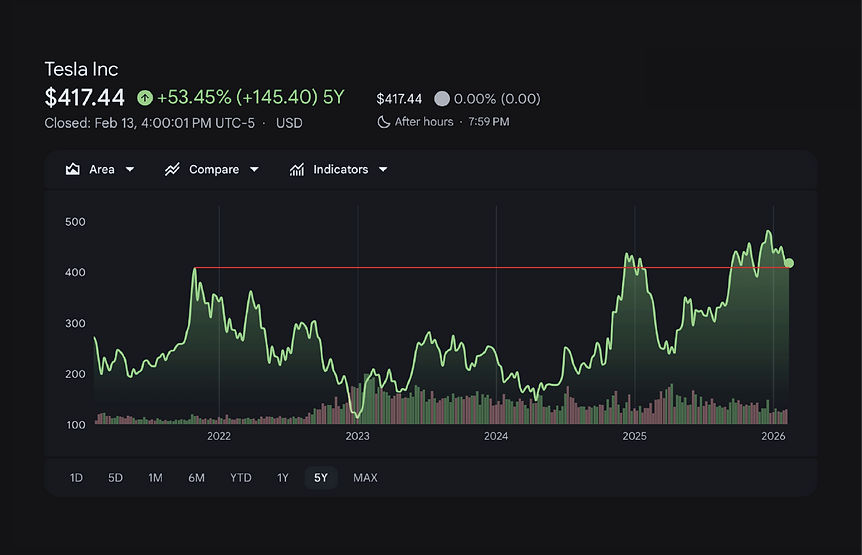The height and width of the screenshot is (555, 862).
Task: Expand the Compare dropdown arrow
Action: tap(254, 169)
